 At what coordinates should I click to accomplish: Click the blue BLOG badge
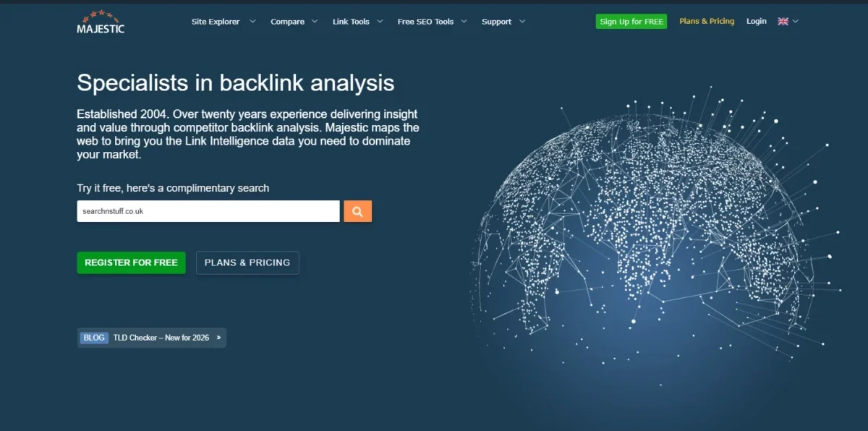(94, 338)
